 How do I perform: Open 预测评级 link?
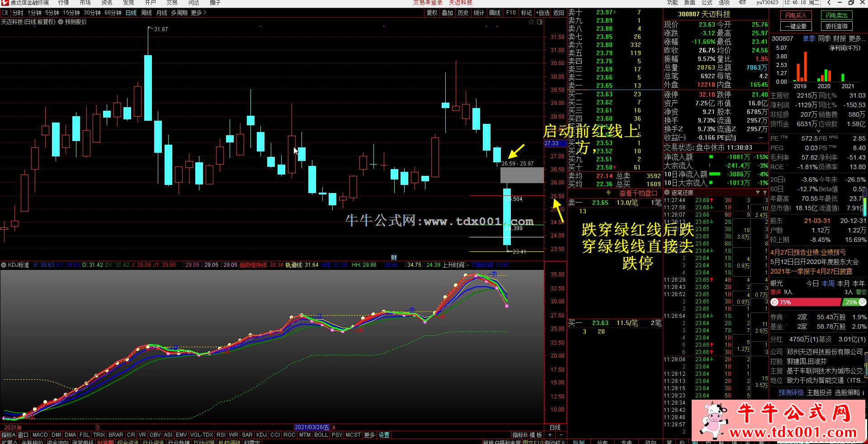791,392
